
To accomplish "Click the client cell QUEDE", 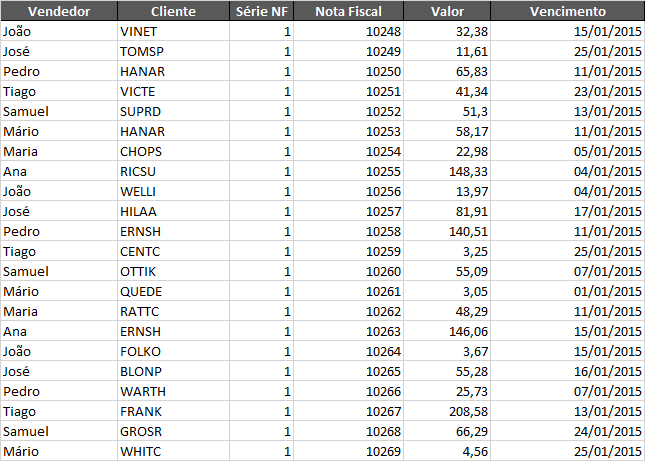I will click(x=141, y=291).
